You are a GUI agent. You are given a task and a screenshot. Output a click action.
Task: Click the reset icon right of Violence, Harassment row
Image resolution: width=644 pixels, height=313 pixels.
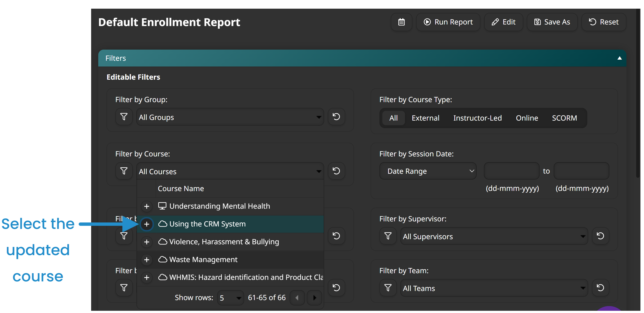336,236
